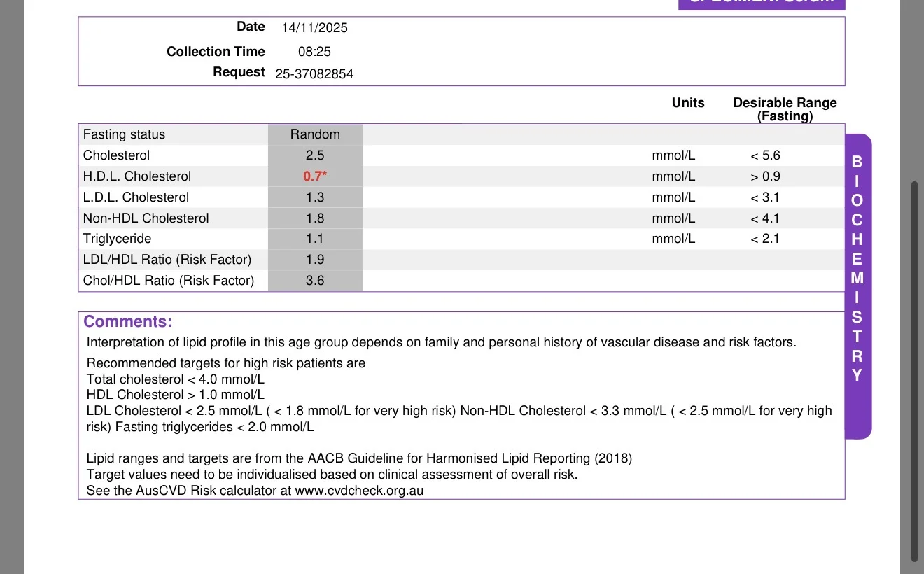Click the LDL/HDL Ratio (Risk Factor) label
Viewport: 924px width, 574px height.
coord(167,260)
